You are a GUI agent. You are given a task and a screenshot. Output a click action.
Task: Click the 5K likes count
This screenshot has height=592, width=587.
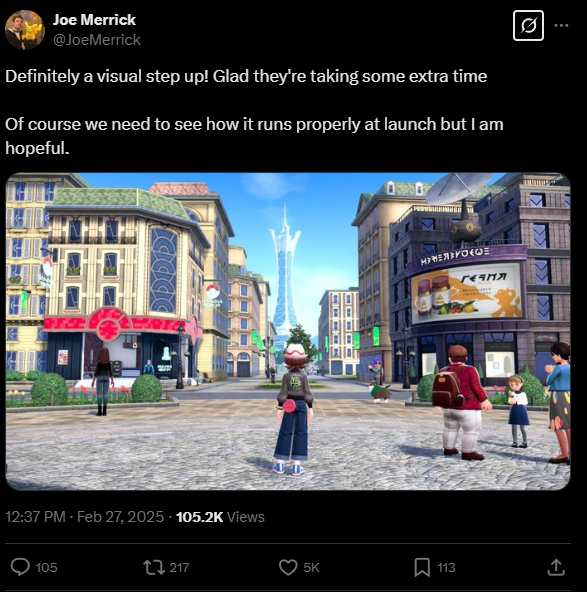[311, 567]
